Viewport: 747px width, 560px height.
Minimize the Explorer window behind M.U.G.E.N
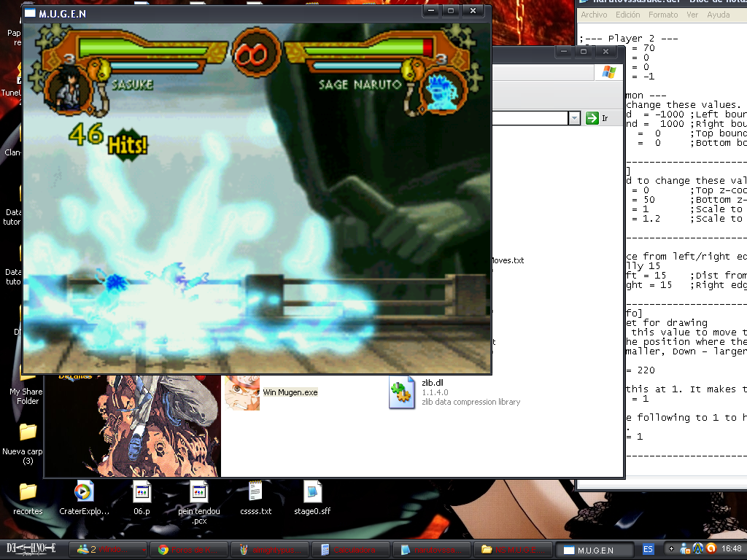(x=564, y=52)
